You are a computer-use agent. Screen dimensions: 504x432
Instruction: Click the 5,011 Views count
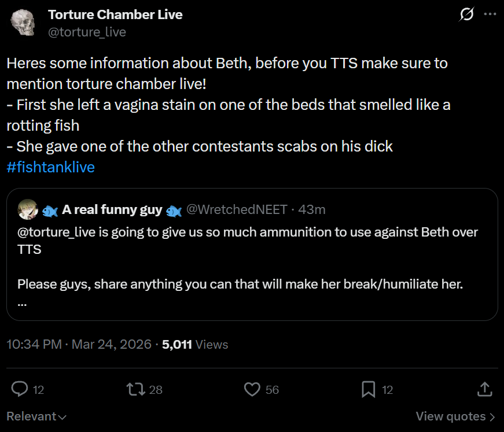(195, 345)
